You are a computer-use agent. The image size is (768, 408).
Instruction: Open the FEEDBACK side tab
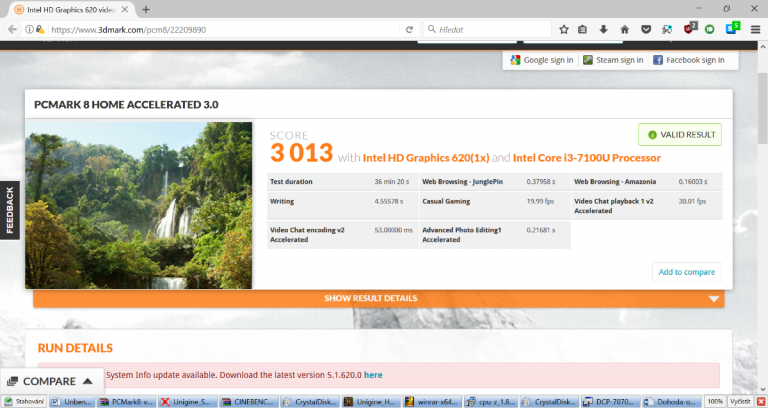point(10,210)
